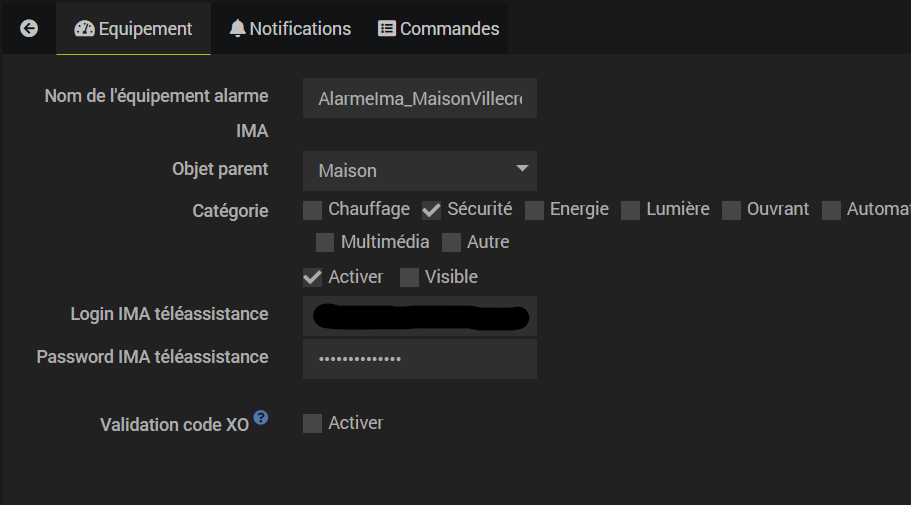Activate the Validation code XO checkbox
Image resolution: width=911 pixels, height=505 pixels.
pyautogui.click(x=313, y=423)
